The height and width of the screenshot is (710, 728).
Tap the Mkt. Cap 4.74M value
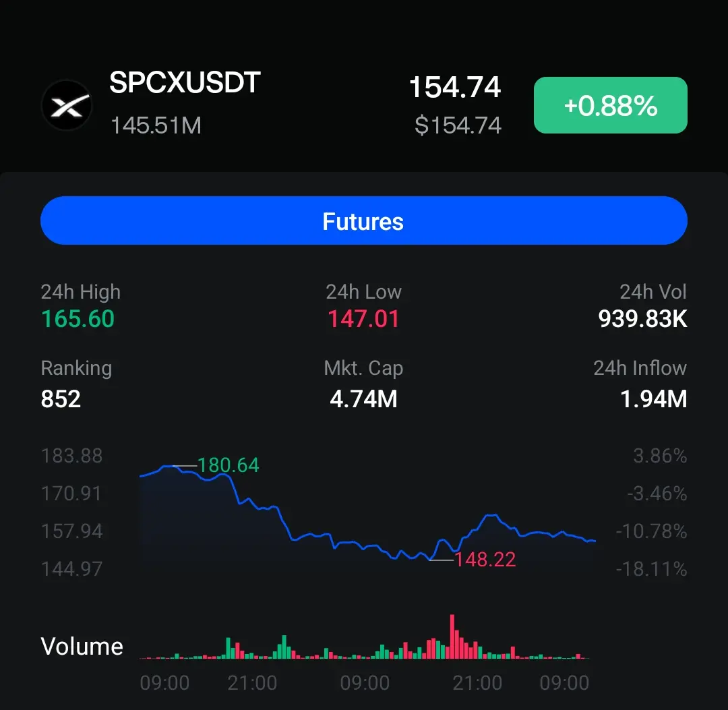click(x=363, y=399)
